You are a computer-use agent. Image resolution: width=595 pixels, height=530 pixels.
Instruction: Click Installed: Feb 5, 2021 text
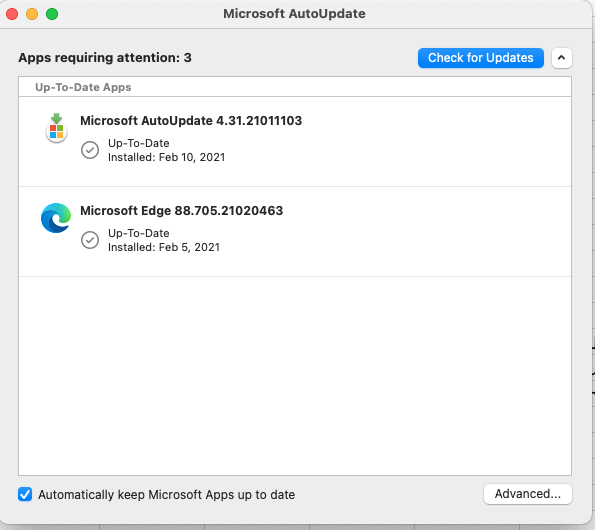pyautogui.click(x=164, y=247)
